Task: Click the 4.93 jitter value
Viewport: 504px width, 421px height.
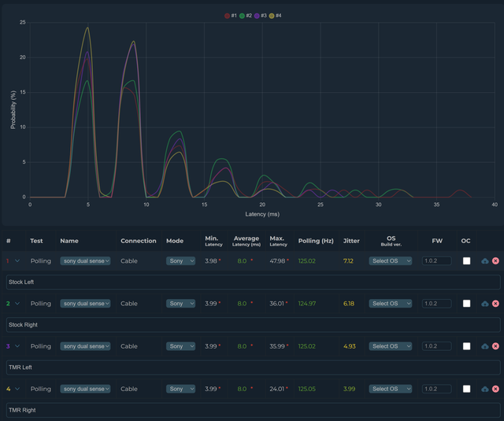Action: (x=350, y=346)
